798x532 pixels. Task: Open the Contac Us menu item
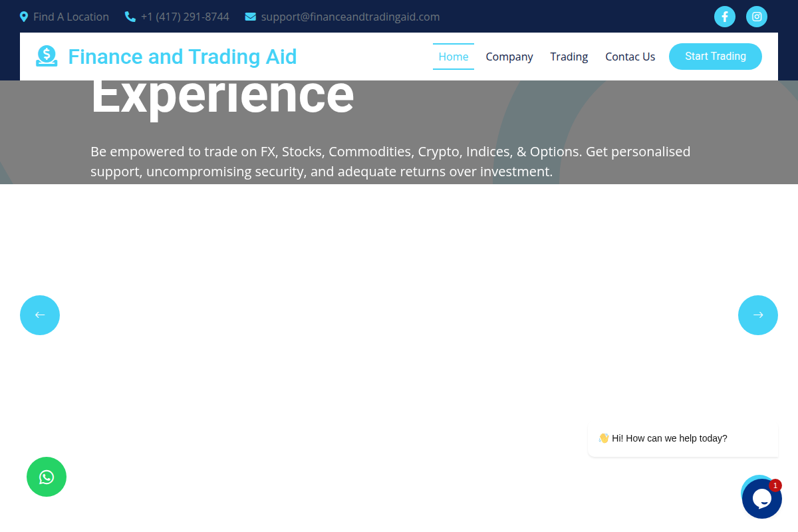pyautogui.click(x=630, y=57)
